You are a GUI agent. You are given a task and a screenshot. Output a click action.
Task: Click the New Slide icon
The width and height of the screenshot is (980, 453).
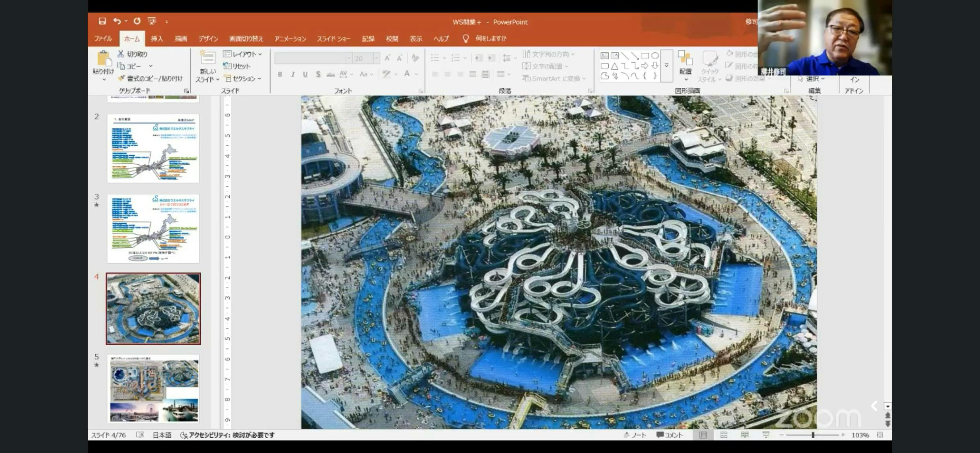point(207,58)
